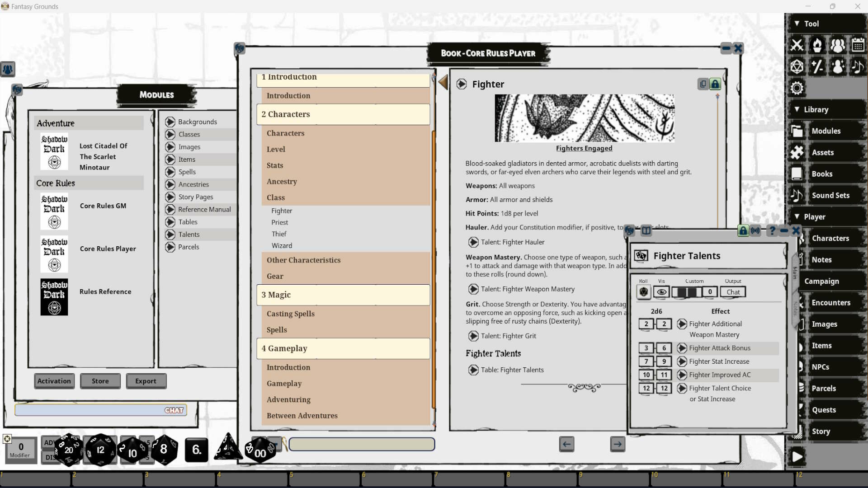Open Assets via the puzzle piece icon
This screenshot has height=488, width=868.
coord(797,152)
